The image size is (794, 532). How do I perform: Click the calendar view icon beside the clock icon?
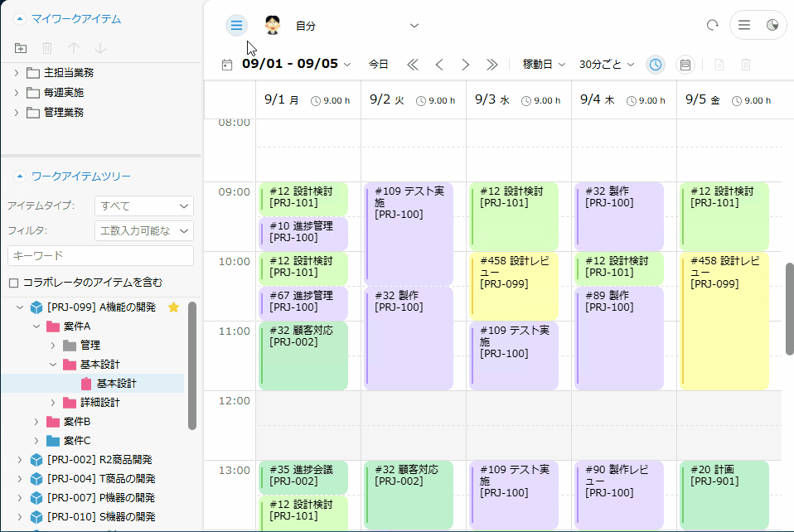point(685,65)
